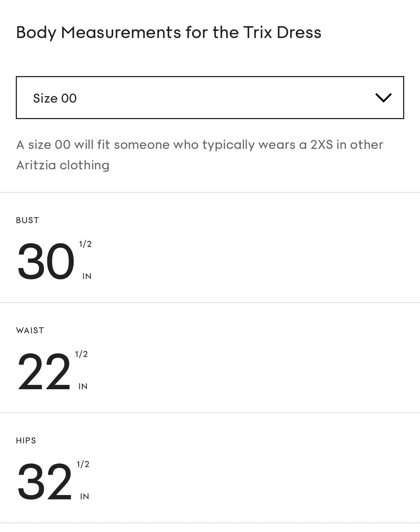The width and height of the screenshot is (420, 532).
Task: Click the 1/2 fraction beside bust 30
Action: click(85, 244)
